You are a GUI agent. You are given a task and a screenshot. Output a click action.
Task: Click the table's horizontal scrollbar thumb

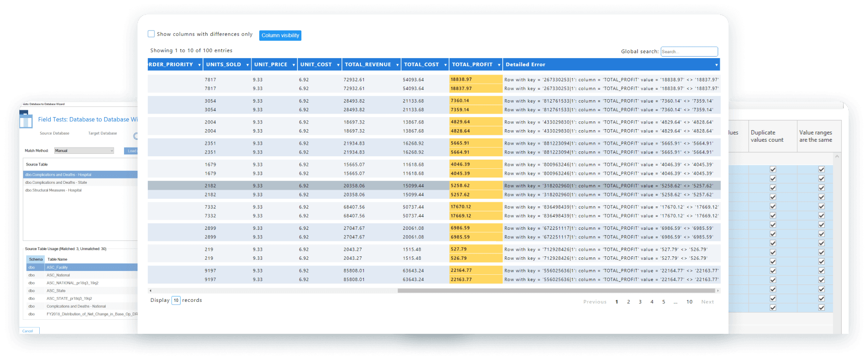pyautogui.click(x=556, y=291)
